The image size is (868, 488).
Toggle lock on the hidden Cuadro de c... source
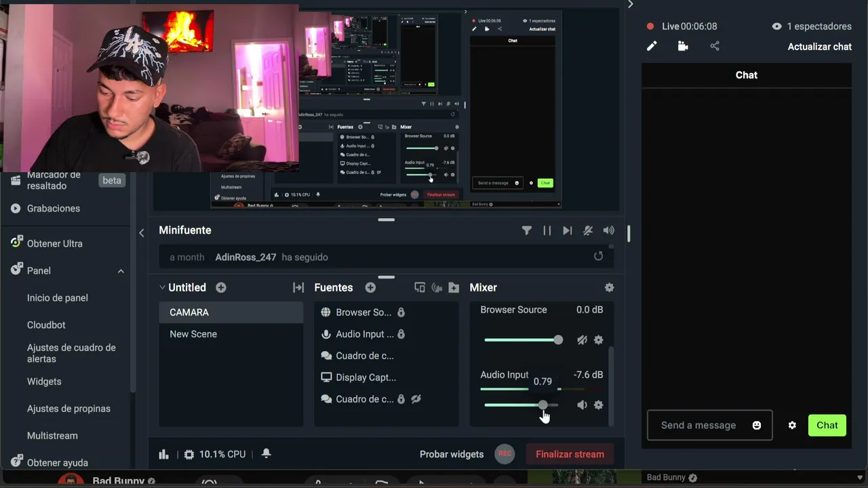401,399
